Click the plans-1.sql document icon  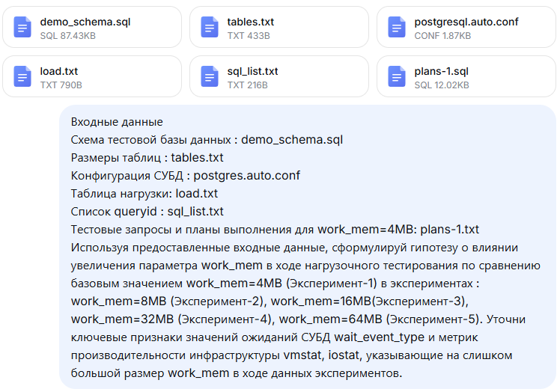(x=397, y=76)
